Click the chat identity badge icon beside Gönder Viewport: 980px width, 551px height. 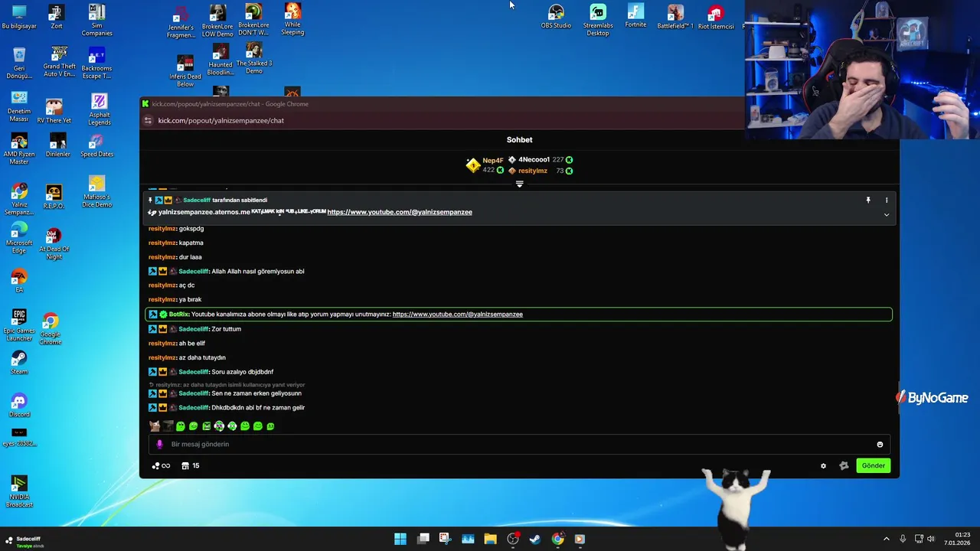[844, 466]
